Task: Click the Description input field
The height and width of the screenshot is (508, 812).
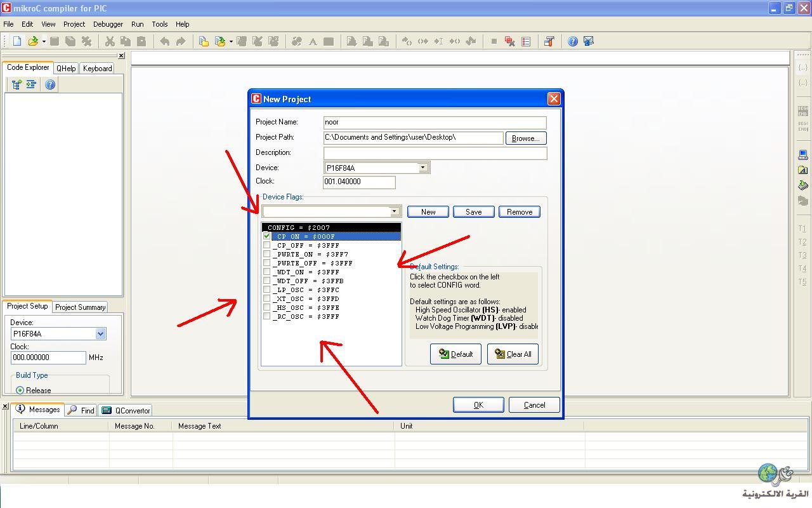Action: point(435,152)
